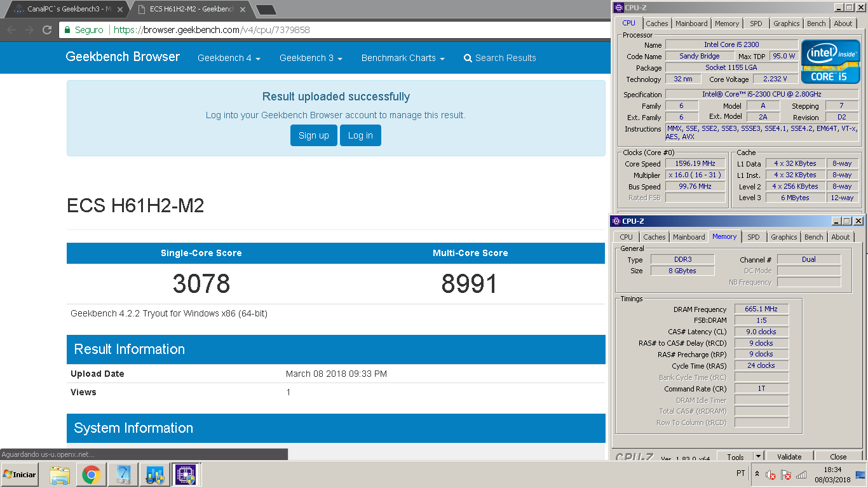
Task: Click the secure padlock icon in address bar
Action: point(67,30)
